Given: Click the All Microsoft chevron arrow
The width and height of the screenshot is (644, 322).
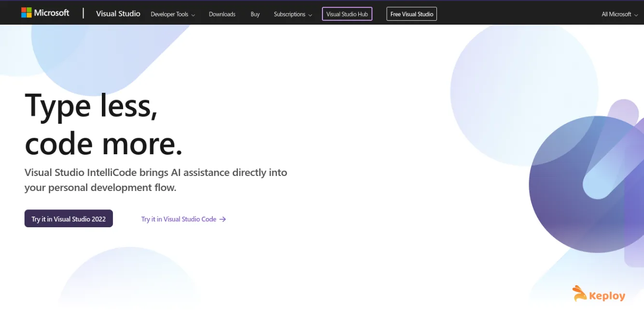Looking at the screenshot, I should pos(636,15).
